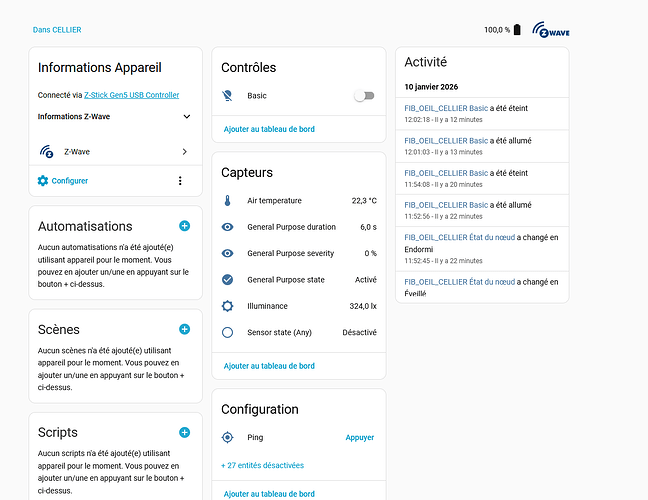Add a new script with plus icon
Viewport: 648px width, 500px height.
184,432
